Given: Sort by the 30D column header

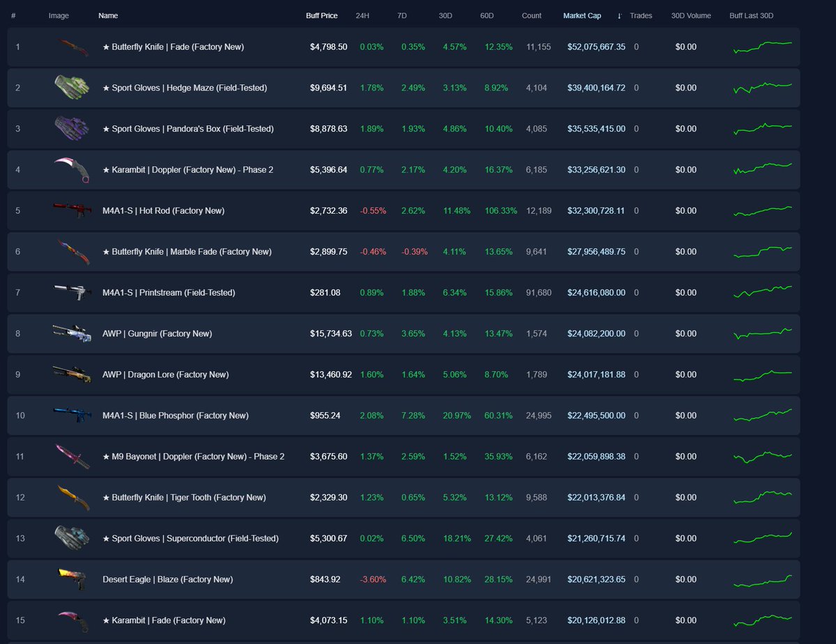Looking at the screenshot, I should (446, 15).
